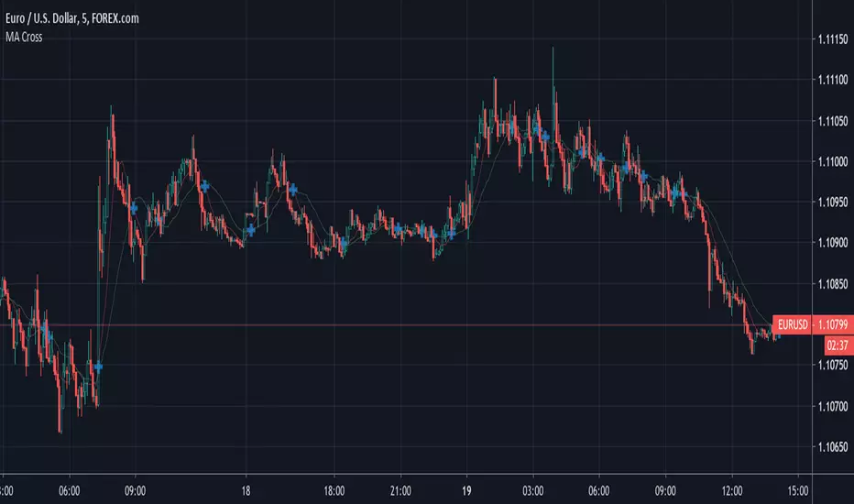The width and height of the screenshot is (854, 504).
Task: Click the MA cross marker at the 1.10750 low
Action: point(98,367)
